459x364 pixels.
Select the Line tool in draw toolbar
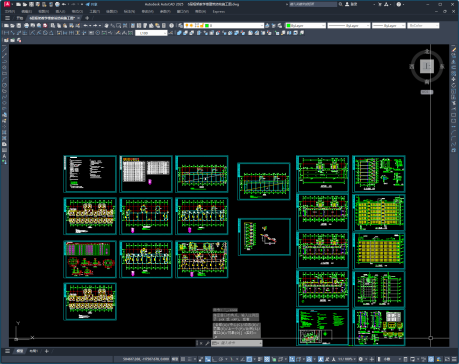click(x=4, y=49)
